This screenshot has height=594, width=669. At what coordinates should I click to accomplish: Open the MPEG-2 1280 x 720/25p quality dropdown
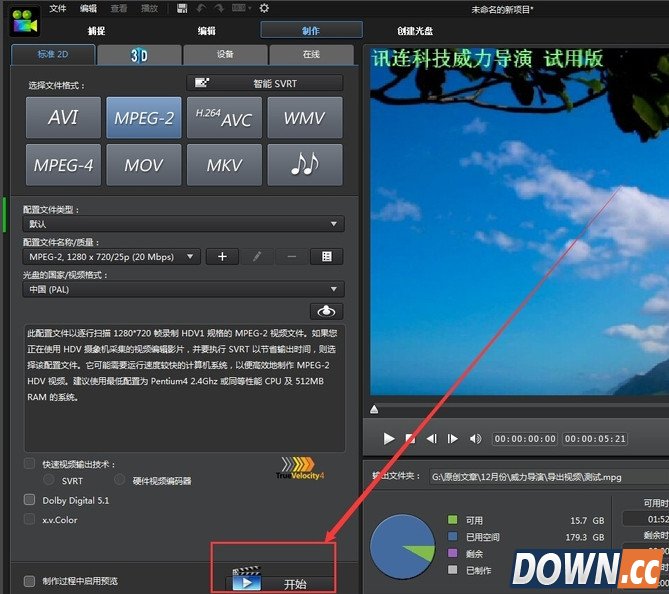111,256
